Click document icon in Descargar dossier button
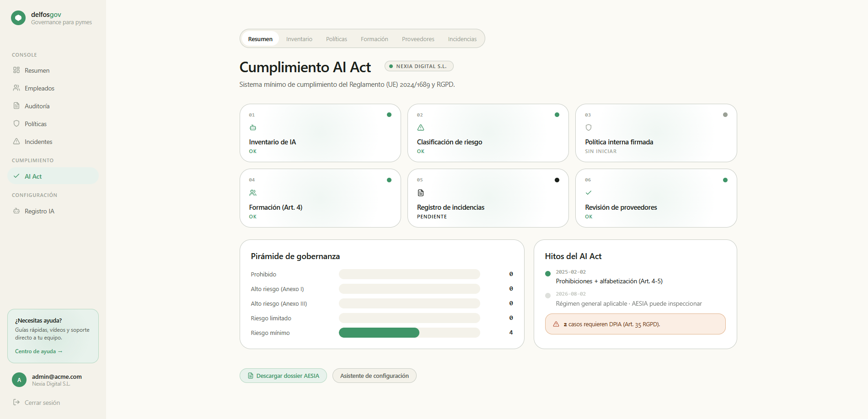Viewport: 868px width, 419px height. [x=251, y=376]
